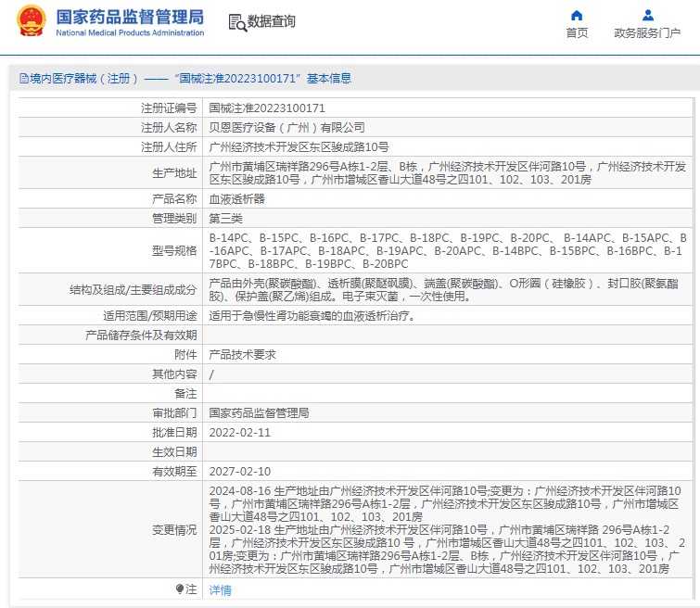Click registrant name 贝恩医疗设备（广州）有限公司

click(x=287, y=127)
